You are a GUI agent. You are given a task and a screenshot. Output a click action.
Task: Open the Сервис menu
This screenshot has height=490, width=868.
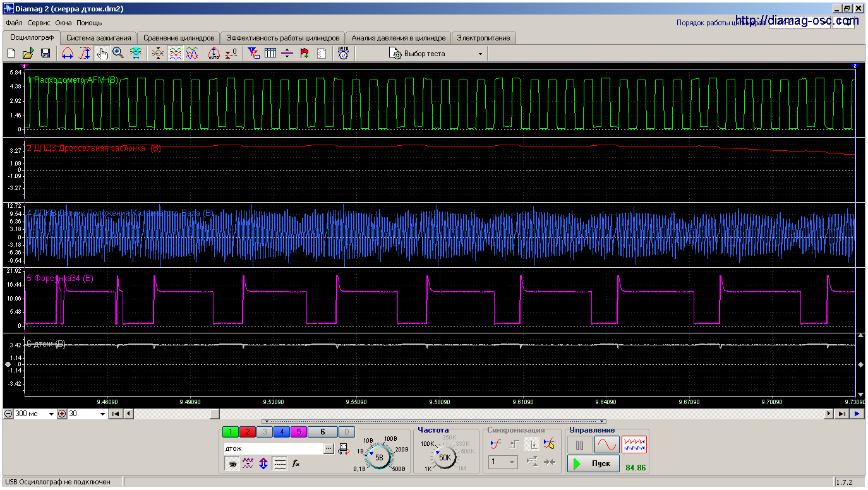click(39, 23)
